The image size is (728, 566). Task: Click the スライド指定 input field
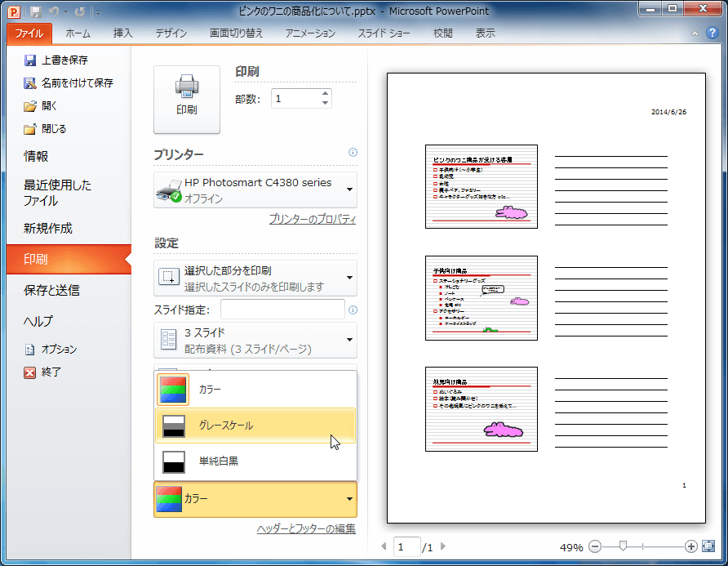(x=282, y=310)
